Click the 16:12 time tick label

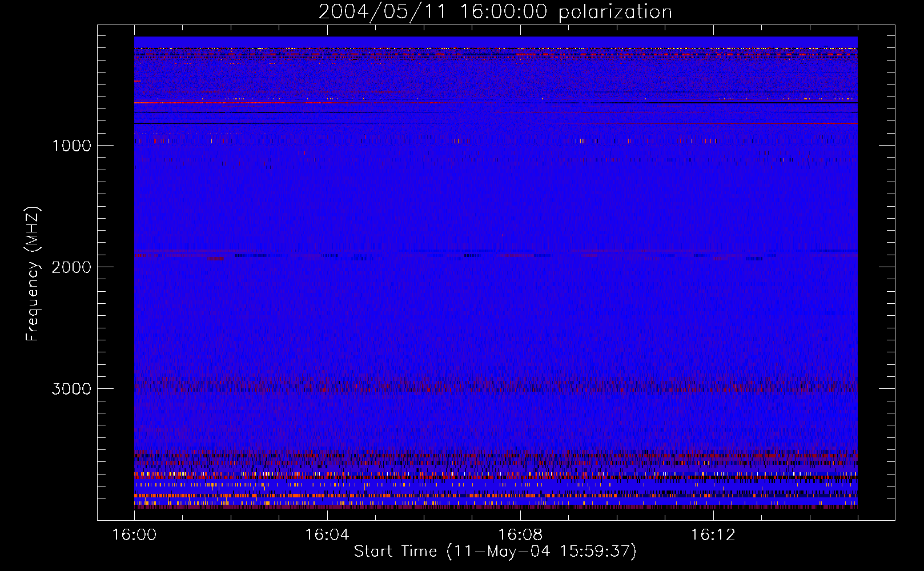713,535
